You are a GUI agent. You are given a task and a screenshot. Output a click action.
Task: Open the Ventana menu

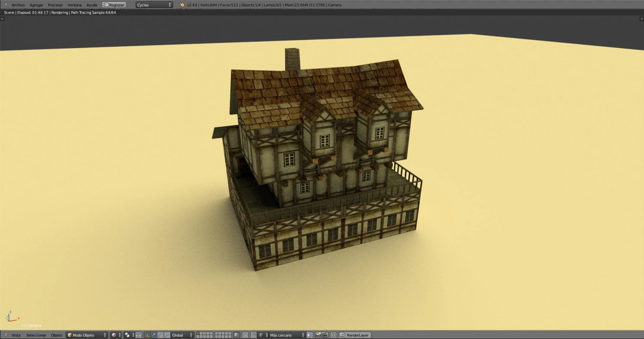(x=74, y=5)
